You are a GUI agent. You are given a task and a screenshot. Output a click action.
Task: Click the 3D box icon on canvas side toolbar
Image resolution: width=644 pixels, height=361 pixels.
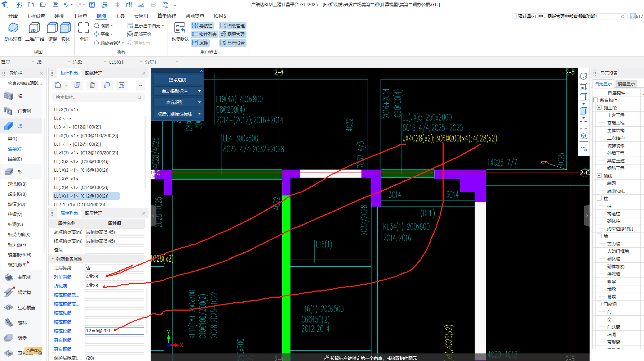click(583, 87)
